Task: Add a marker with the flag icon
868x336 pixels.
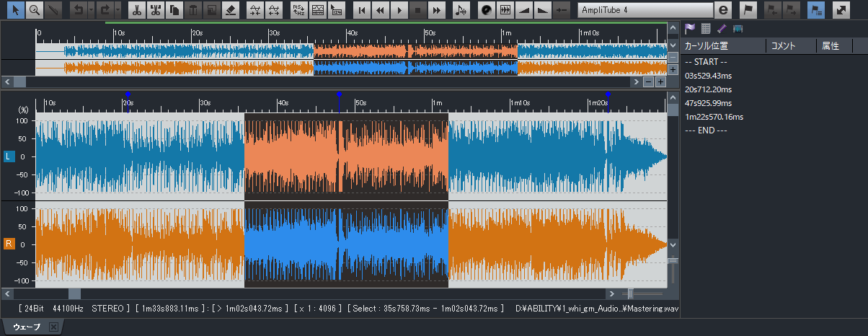Action: [x=748, y=10]
